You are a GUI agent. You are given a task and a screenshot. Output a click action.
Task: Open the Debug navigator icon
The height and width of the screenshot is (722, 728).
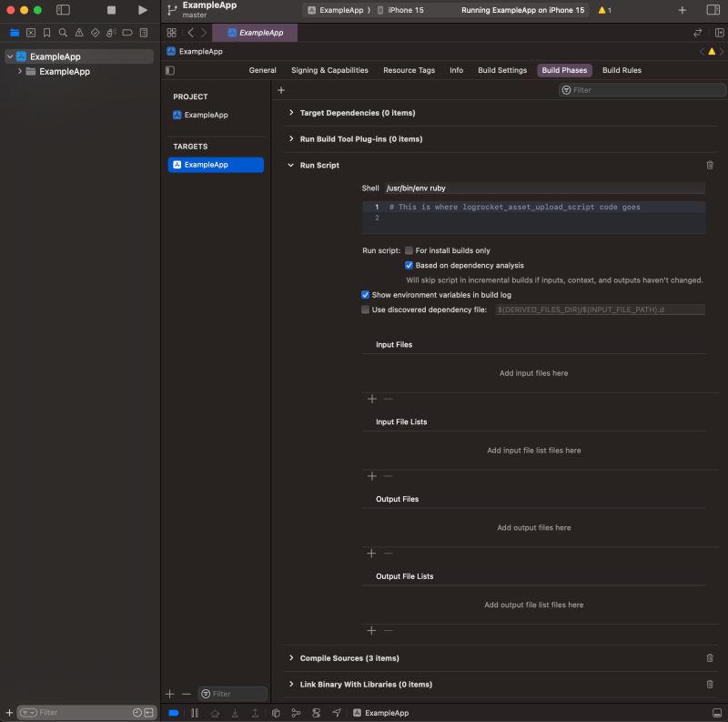111,33
